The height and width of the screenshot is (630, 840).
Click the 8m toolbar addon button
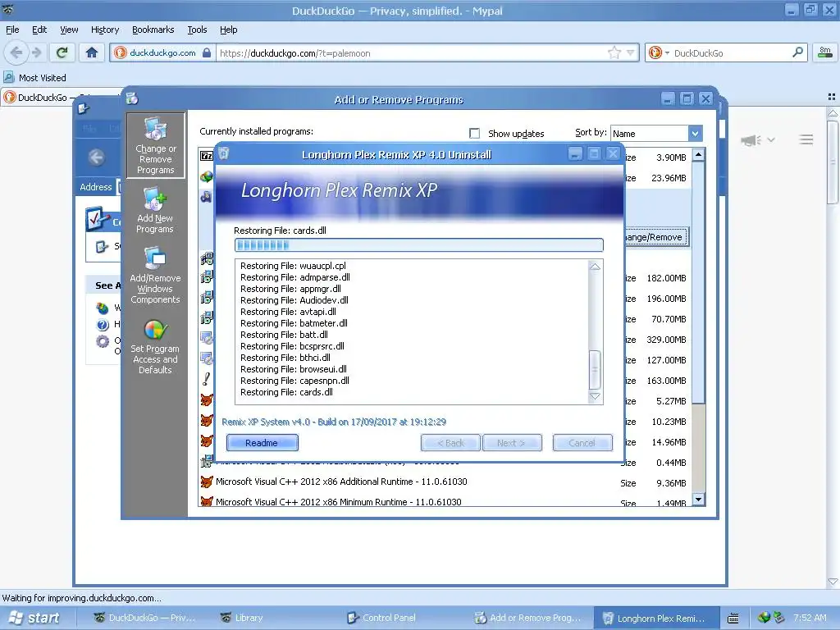click(x=825, y=52)
